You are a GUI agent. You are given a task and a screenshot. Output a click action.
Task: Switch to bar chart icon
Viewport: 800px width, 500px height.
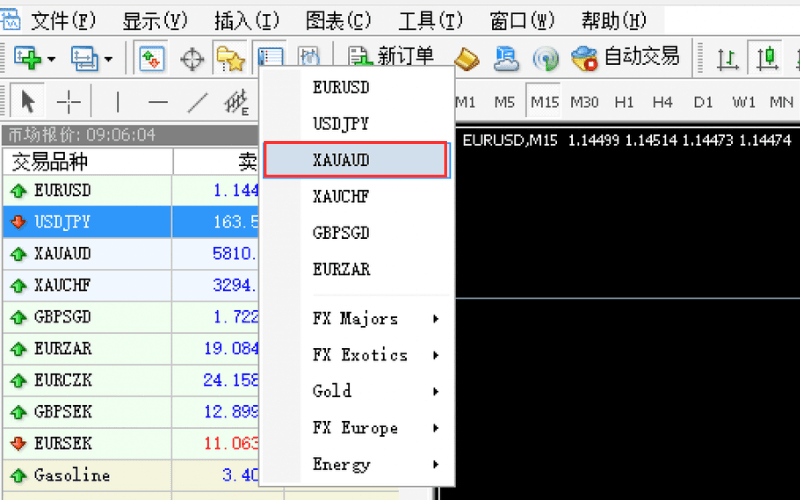[728, 59]
